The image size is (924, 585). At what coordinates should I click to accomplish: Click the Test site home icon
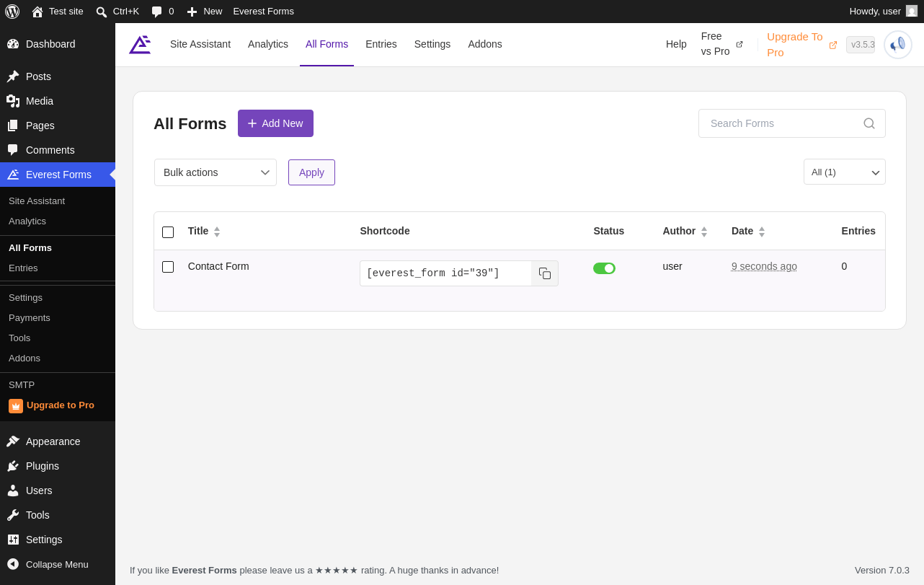pyautogui.click(x=37, y=12)
